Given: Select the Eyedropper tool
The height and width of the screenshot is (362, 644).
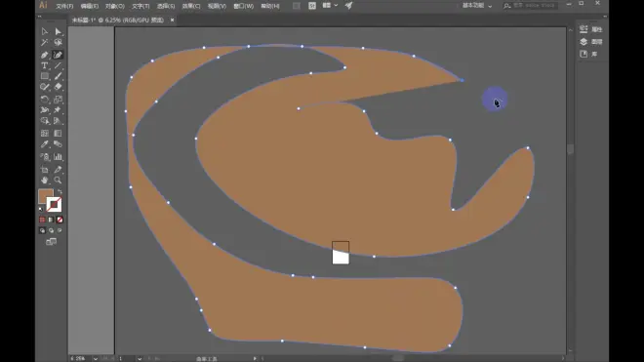Looking at the screenshot, I should click(44, 144).
